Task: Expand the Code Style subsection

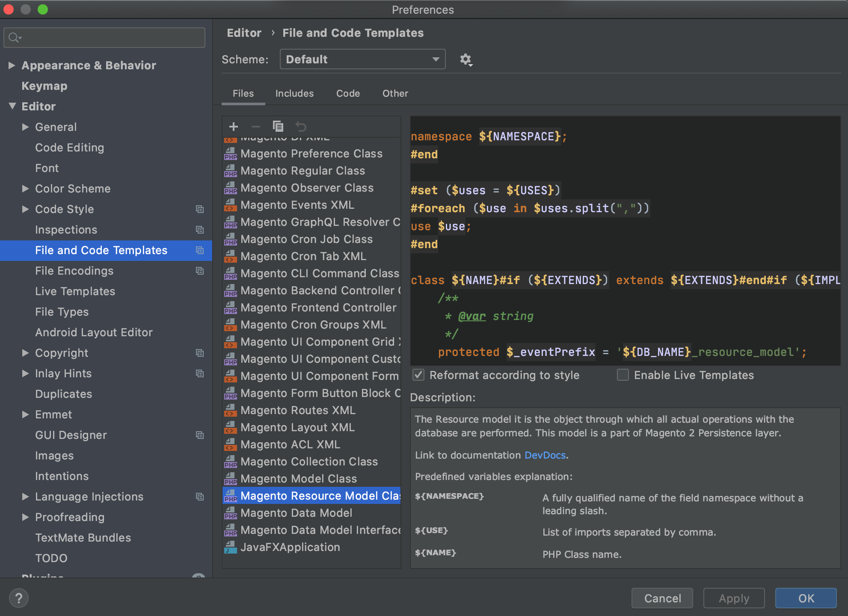Action: tap(25, 209)
